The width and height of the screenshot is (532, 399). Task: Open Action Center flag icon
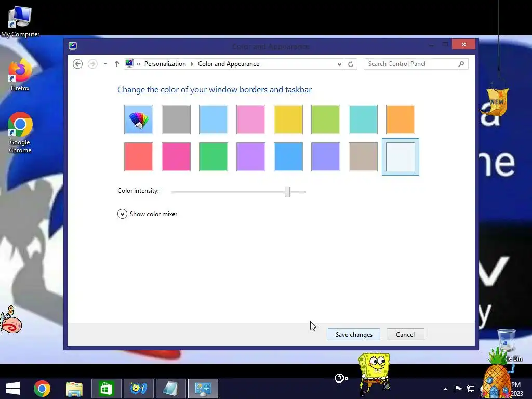[458, 389]
